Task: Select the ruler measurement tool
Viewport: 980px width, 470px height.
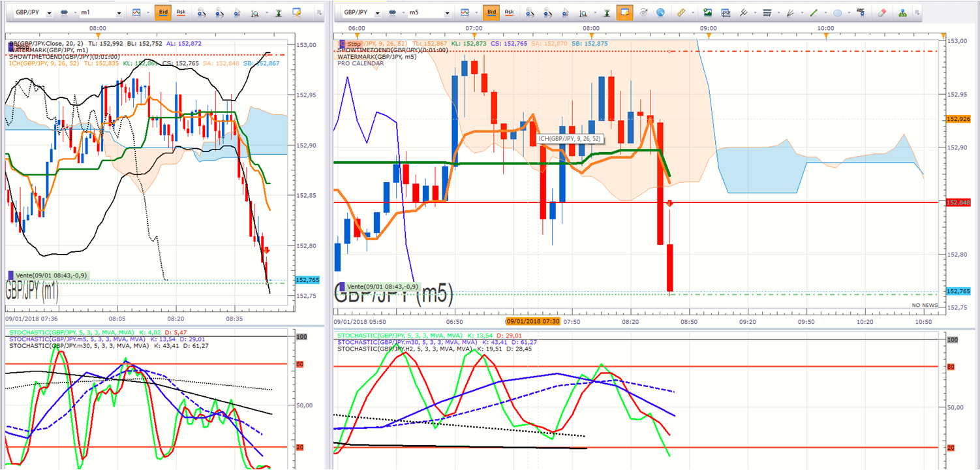Action: pos(681,12)
